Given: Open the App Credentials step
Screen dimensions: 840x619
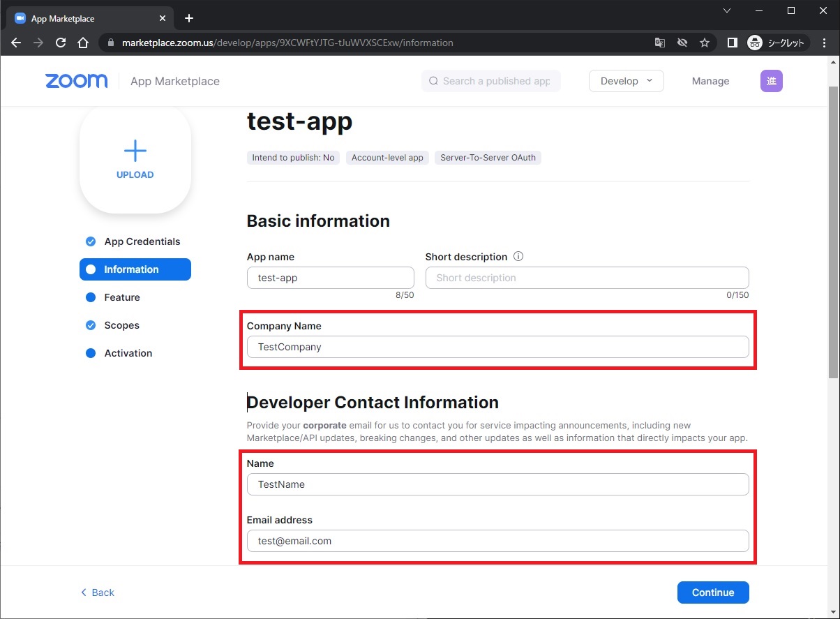Looking at the screenshot, I should pos(142,241).
